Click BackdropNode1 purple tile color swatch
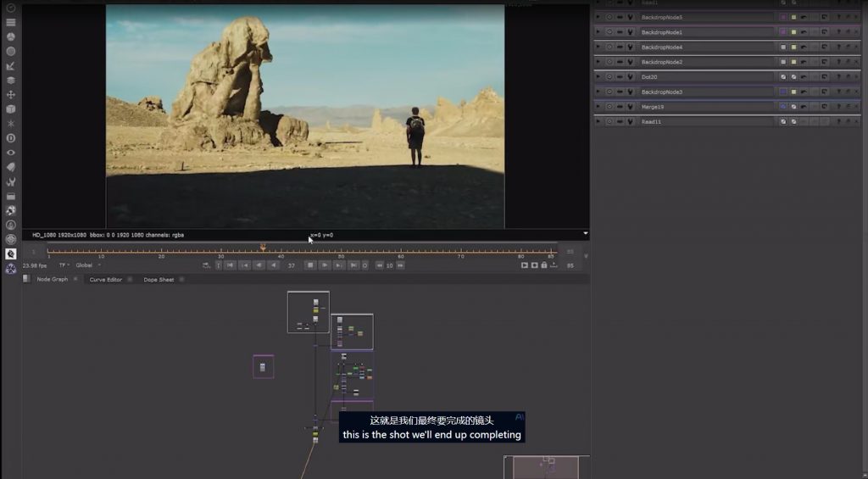The image size is (868, 479). pos(782,32)
